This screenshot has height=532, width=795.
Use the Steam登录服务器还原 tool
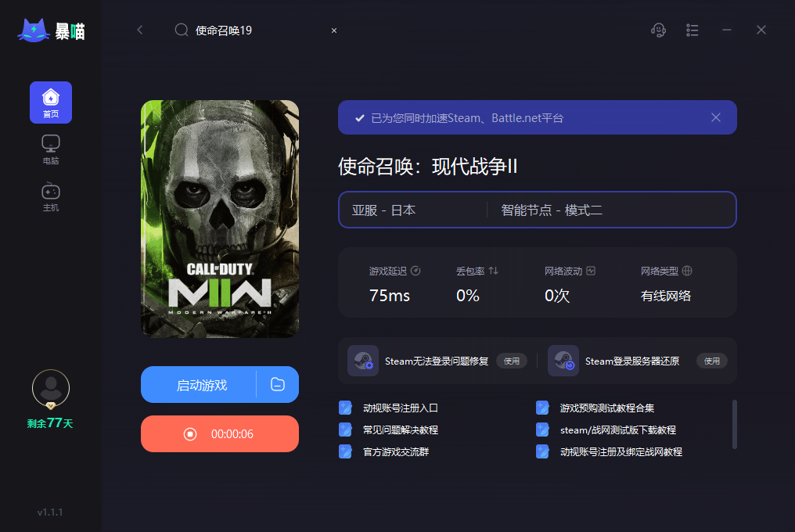(x=712, y=361)
